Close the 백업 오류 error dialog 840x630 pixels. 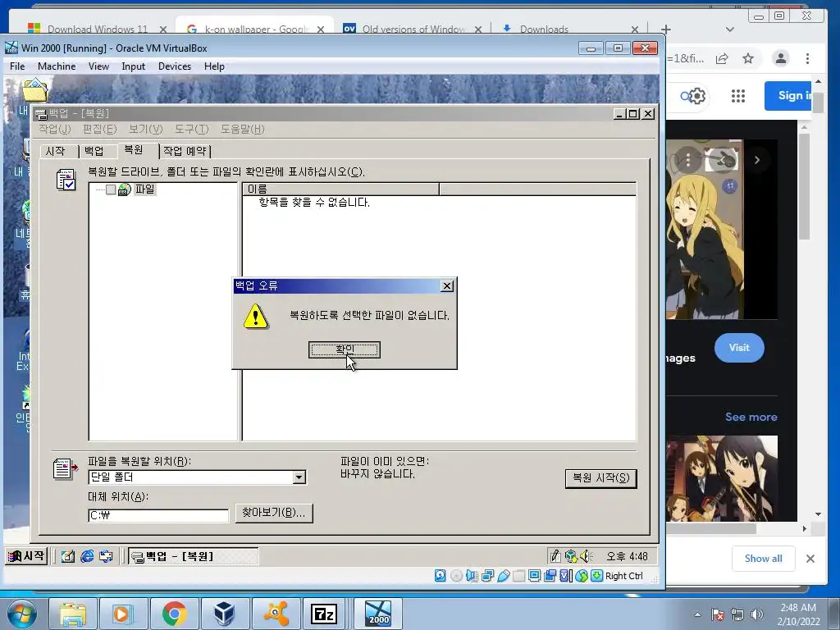click(447, 286)
